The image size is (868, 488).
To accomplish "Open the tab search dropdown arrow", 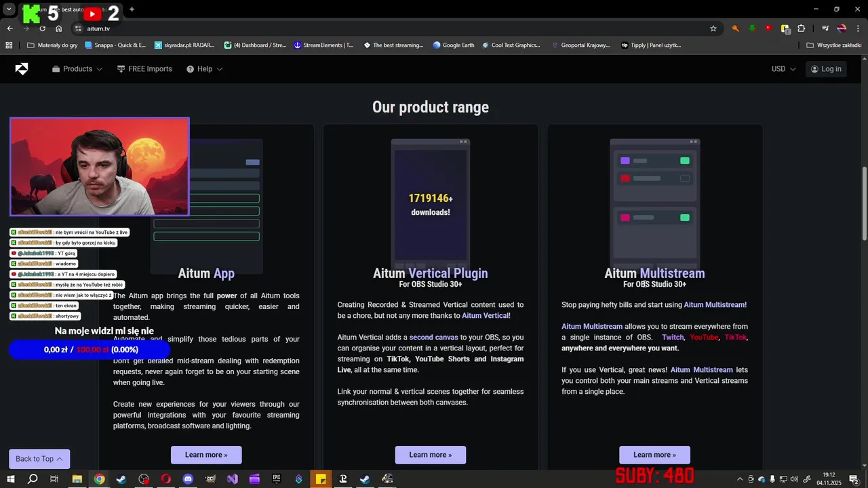I will [x=9, y=9].
